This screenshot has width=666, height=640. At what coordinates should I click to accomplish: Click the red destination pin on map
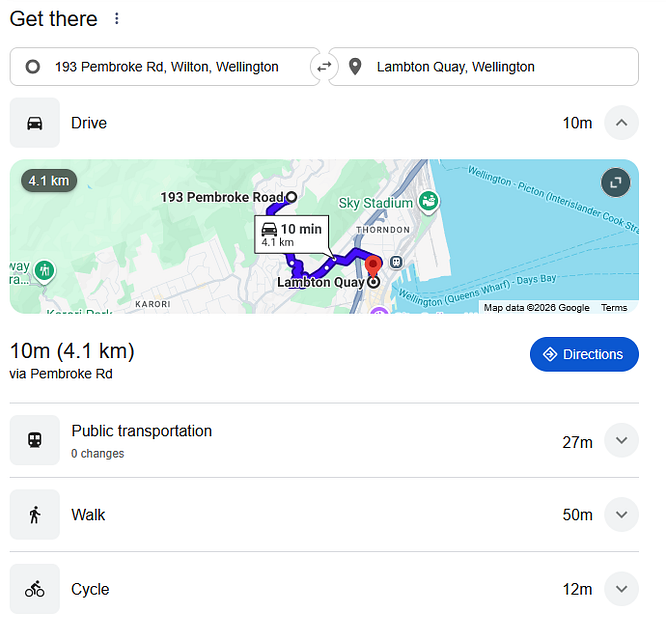[373, 268]
